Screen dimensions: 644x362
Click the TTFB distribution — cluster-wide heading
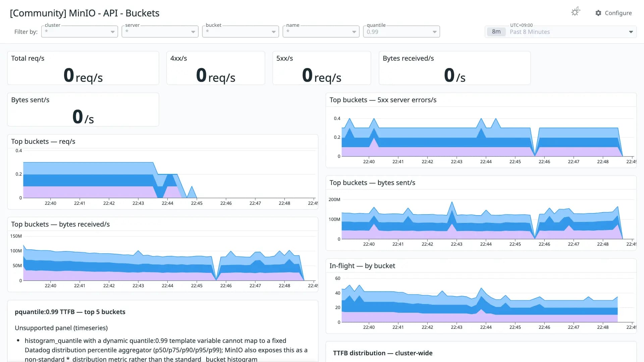(x=383, y=353)
